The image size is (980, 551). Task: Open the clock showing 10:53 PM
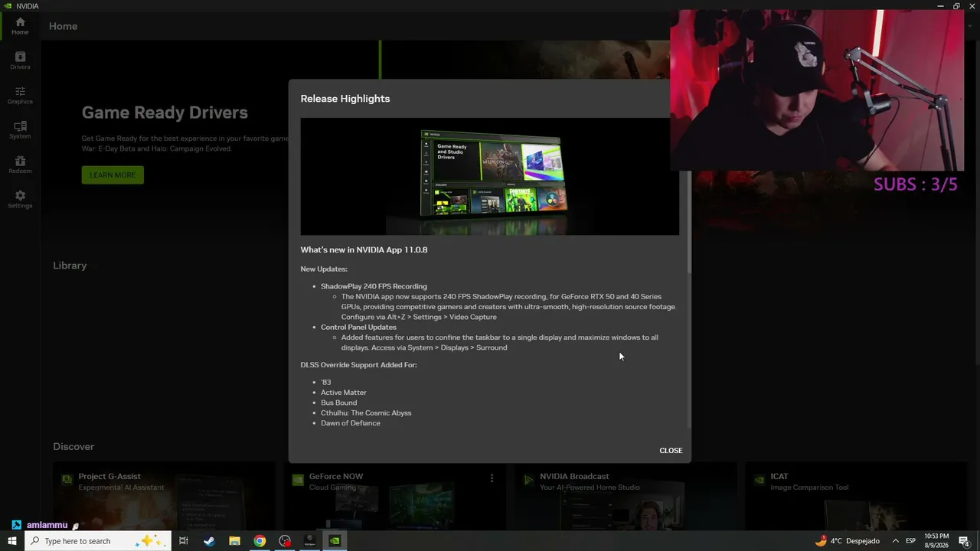pyautogui.click(x=936, y=541)
